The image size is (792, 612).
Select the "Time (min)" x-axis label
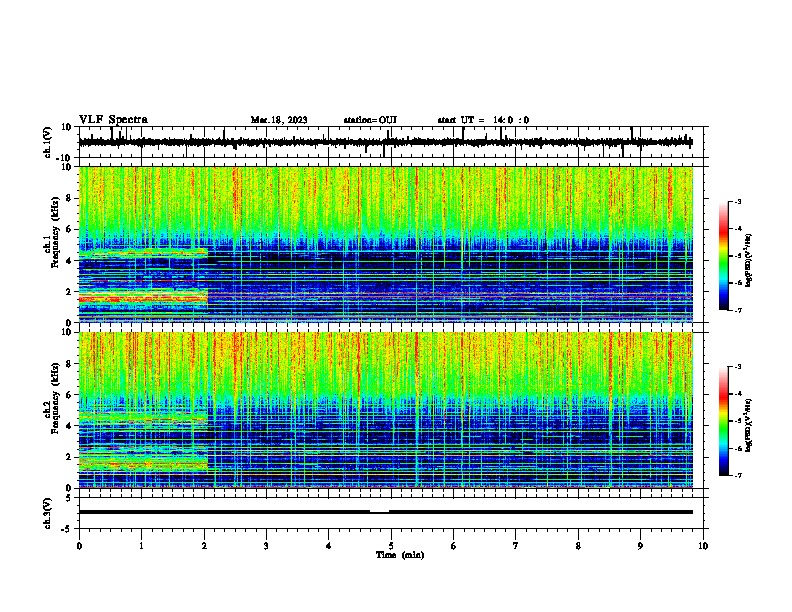pos(400,555)
